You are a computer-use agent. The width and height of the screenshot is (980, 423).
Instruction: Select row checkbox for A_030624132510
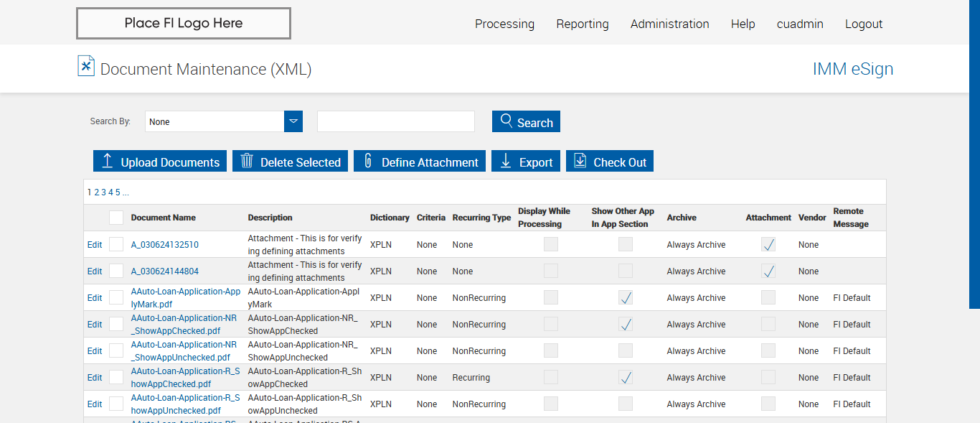click(x=116, y=244)
